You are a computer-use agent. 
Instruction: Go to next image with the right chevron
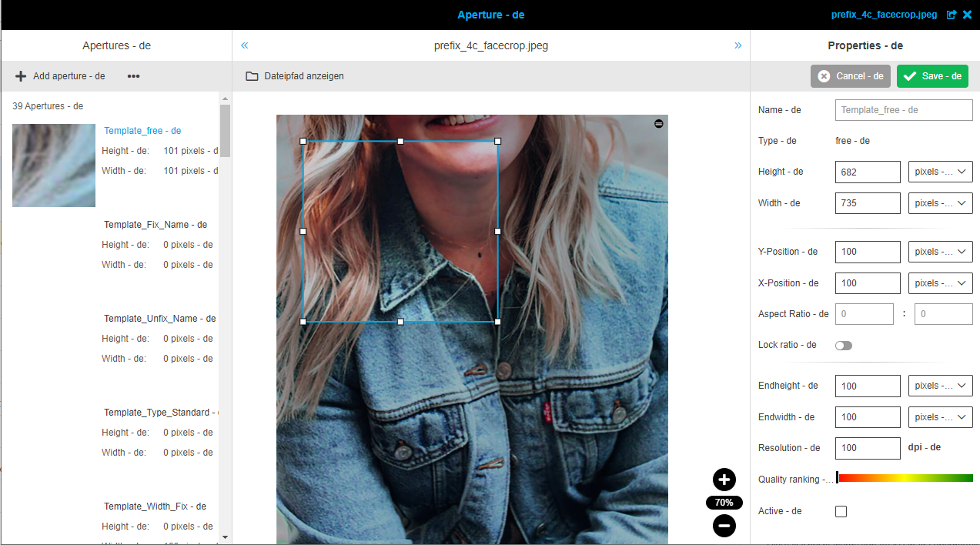coord(738,45)
